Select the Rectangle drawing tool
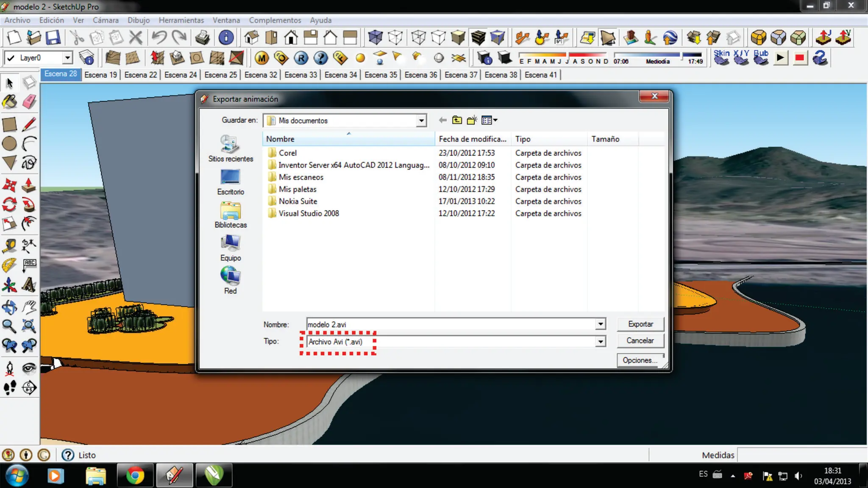 9,125
